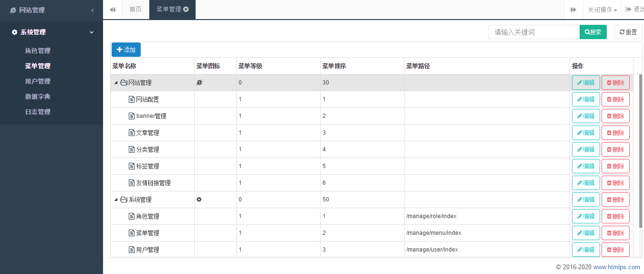Open 数据字典 in the sidebar
The image size is (644, 274).
tap(38, 96)
